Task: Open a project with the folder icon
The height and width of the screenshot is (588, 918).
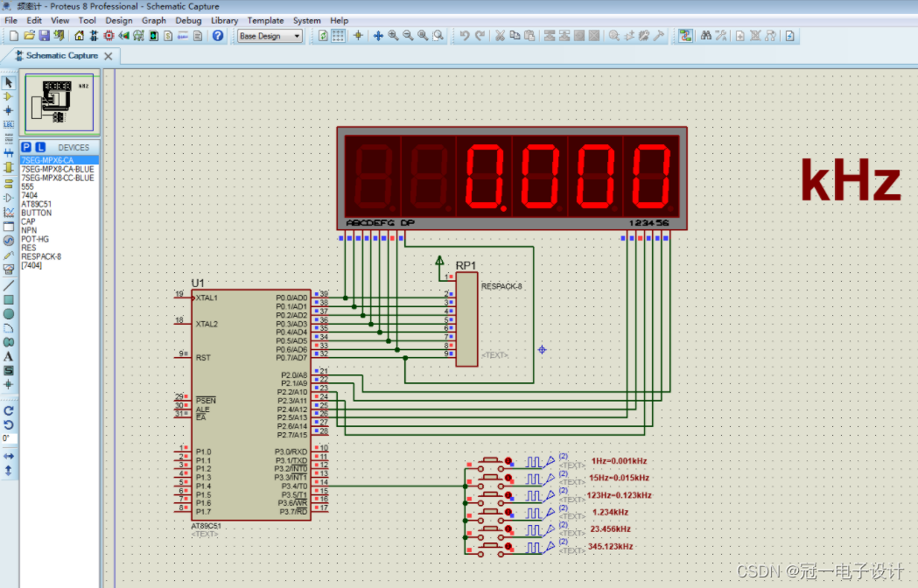Action: [x=29, y=36]
